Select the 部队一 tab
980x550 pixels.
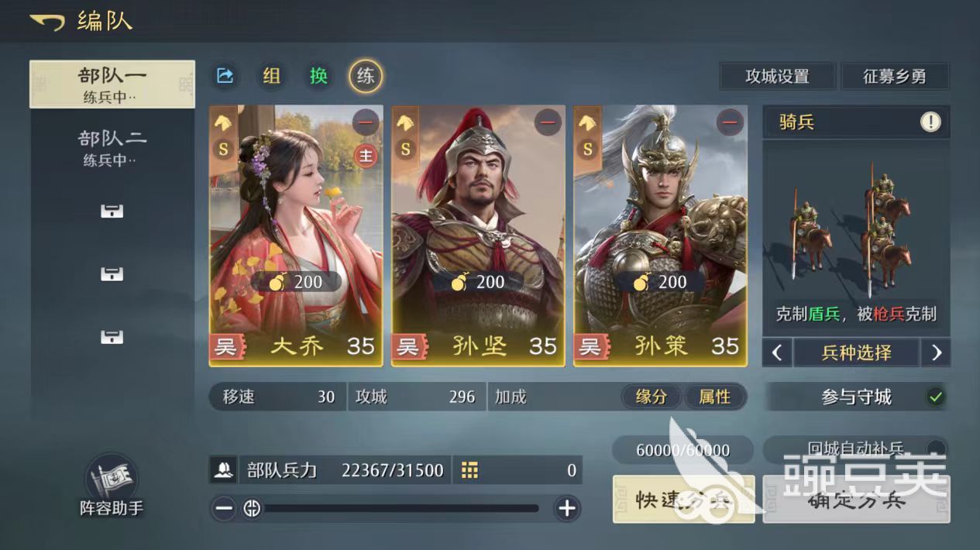(x=112, y=84)
